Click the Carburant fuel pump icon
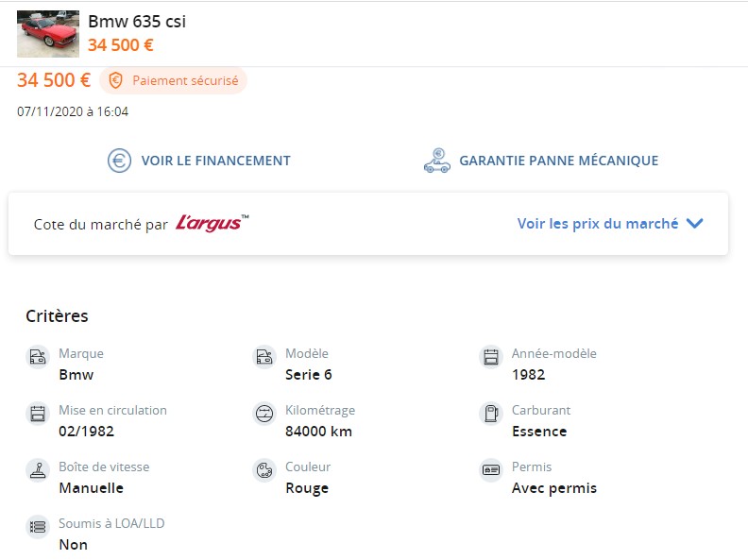The width and height of the screenshot is (748, 560). (490, 414)
